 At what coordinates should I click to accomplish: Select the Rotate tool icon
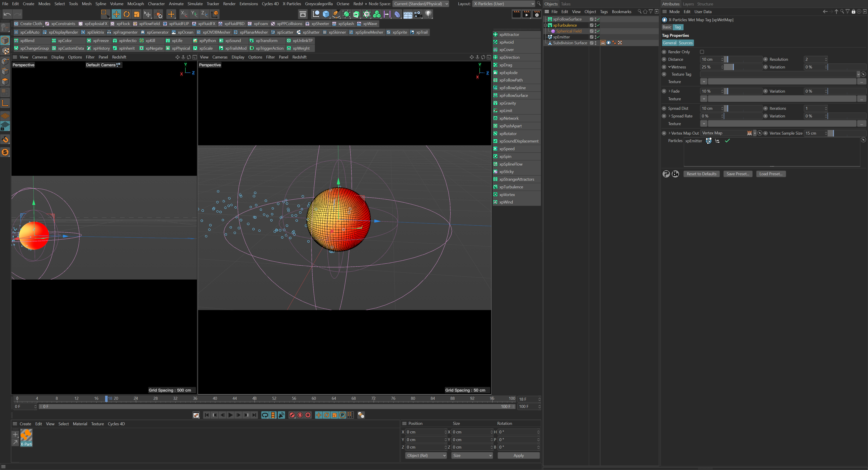coord(126,14)
